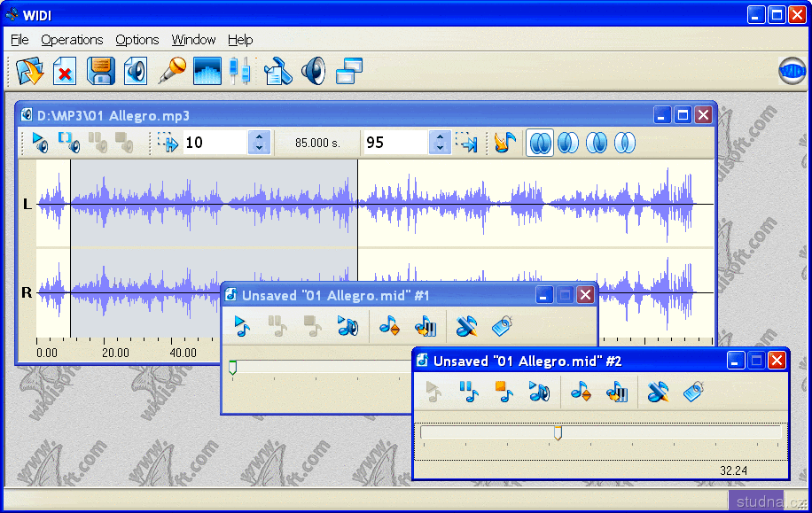Image resolution: width=812 pixels, height=513 pixels.
Task: Click the spinner arrows beside value 10
Action: tap(259, 142)
